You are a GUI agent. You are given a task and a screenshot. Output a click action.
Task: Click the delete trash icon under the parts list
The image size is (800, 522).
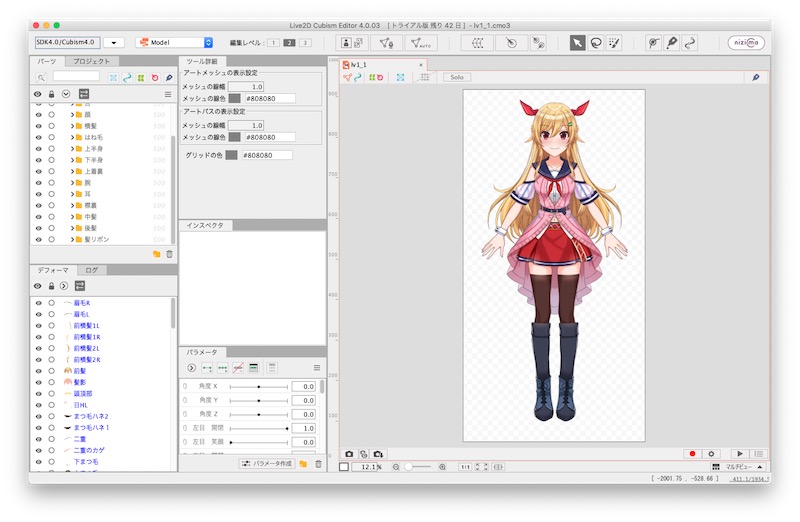coord(169,254)
